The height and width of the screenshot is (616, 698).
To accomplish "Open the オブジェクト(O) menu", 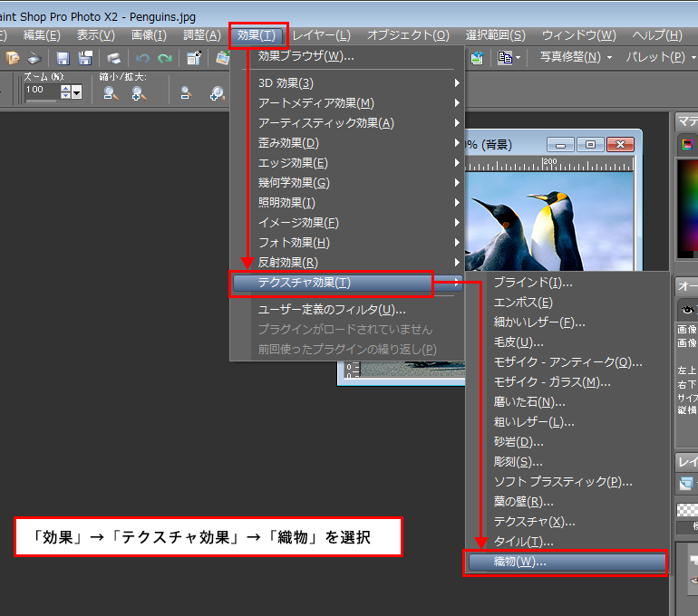I will 408,35.
